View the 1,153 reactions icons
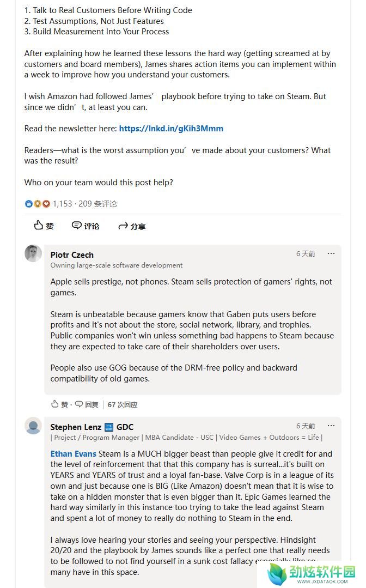 tap(37, 204)
